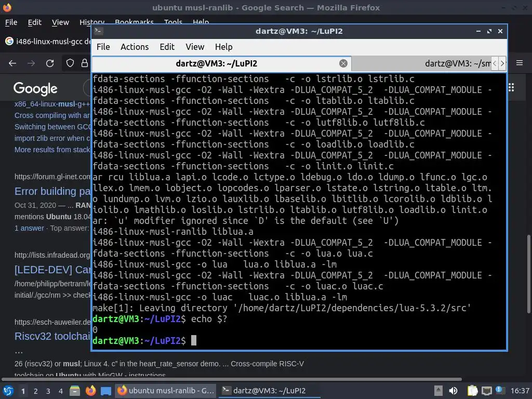Viewport: 532px width, 399px height.
Task: Click the show desktop icon in taskbar
Action: pos(106,391)
